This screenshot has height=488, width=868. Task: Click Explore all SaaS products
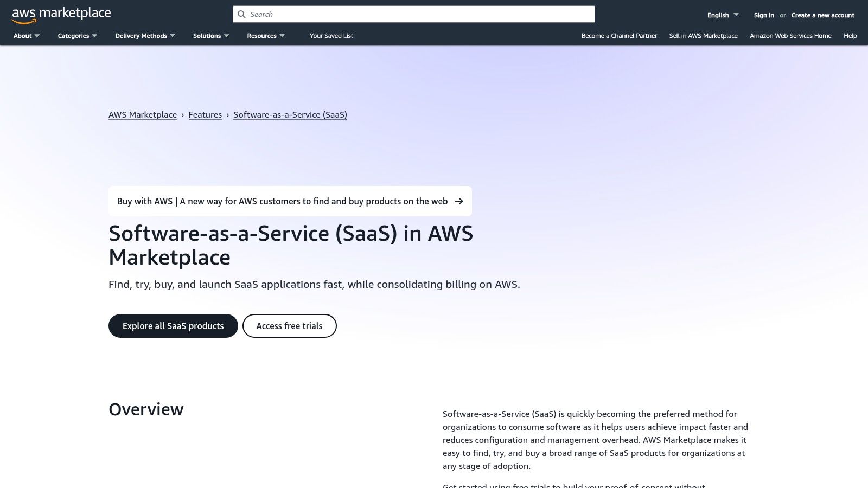tap(173, 325)
